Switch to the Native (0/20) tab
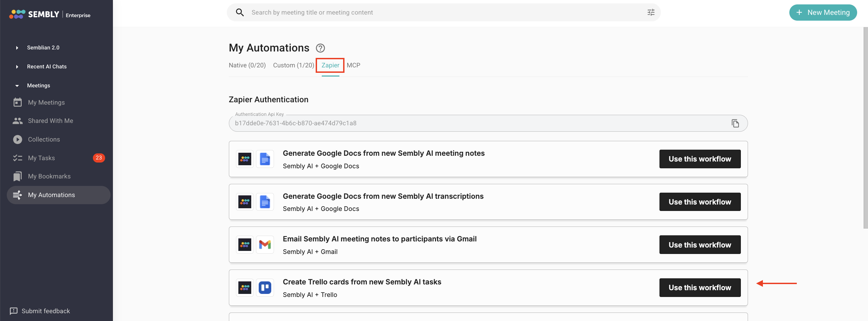 pyautogui.click(x=247, y=65)
